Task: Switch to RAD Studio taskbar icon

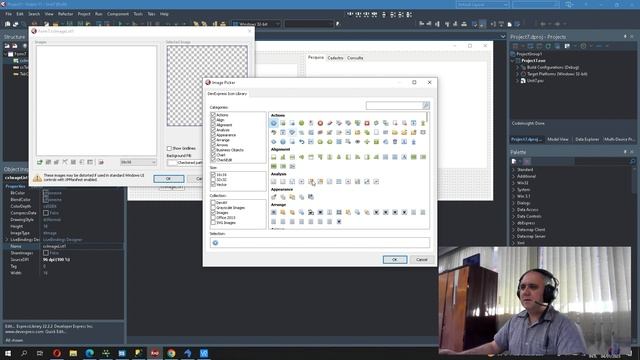Action: point(155,353)
